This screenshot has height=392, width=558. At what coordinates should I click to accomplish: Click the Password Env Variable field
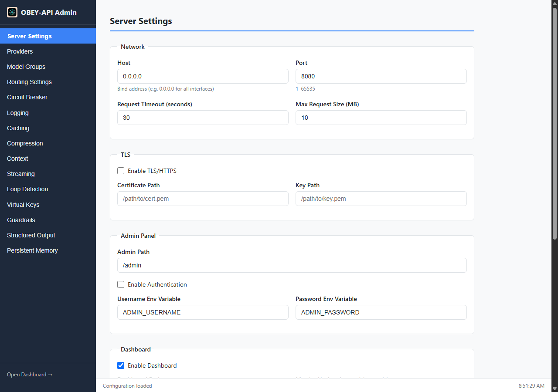pos(381,312)
